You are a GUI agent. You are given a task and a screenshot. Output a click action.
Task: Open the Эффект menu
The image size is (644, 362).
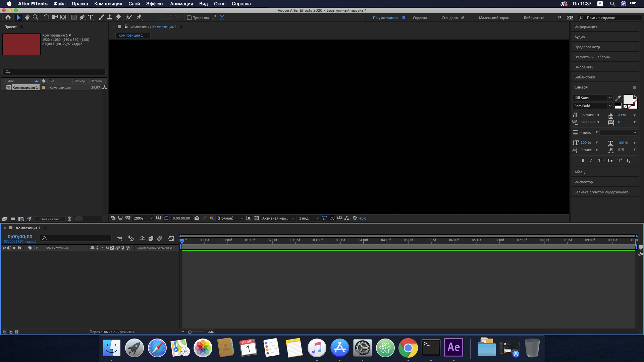(155, 4)
